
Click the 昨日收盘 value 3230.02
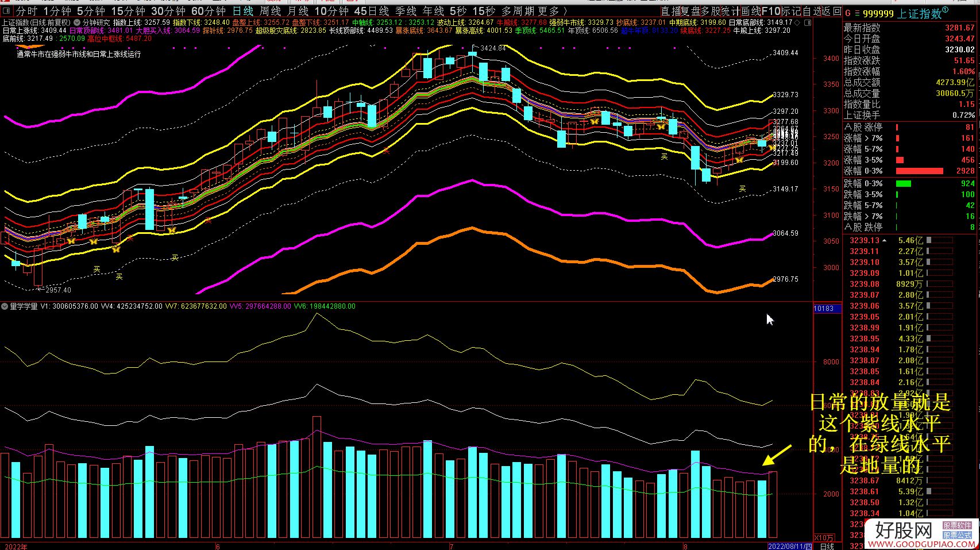(x=960, y=49)
